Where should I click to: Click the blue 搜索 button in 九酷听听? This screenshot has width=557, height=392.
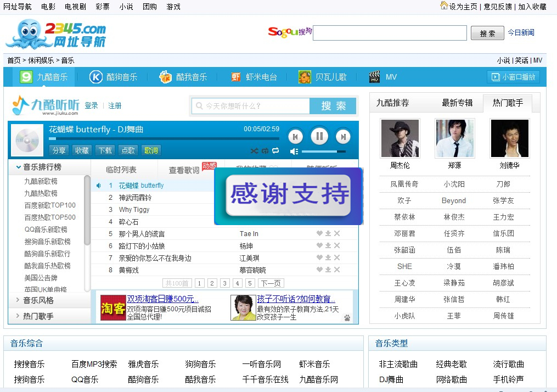(x=333, y=106)
